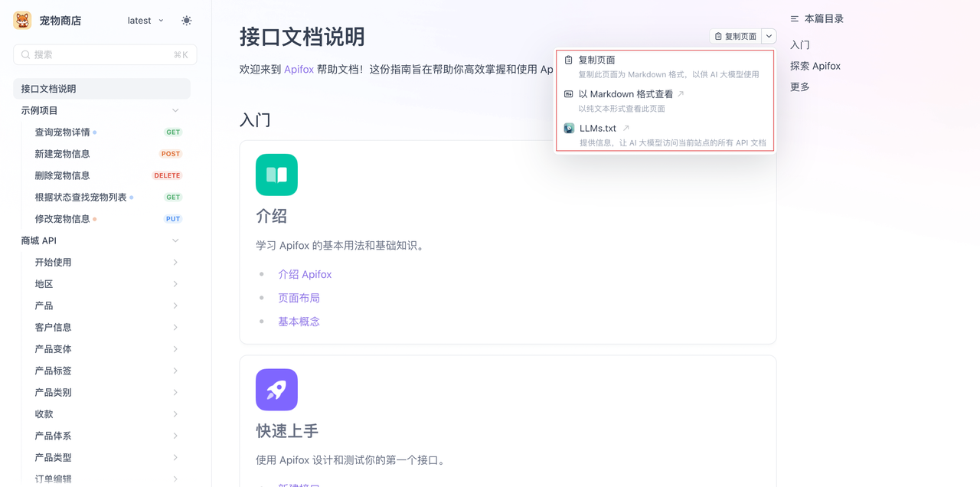The image size is (980, 487).
Task: Expand the 地区 folder
Action: click(102, 284)
